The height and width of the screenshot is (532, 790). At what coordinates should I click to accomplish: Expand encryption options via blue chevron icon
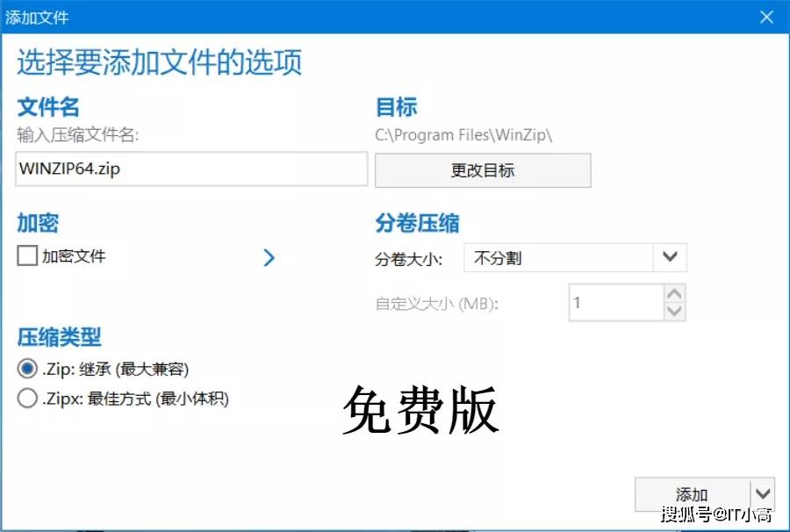pos(269,257)
